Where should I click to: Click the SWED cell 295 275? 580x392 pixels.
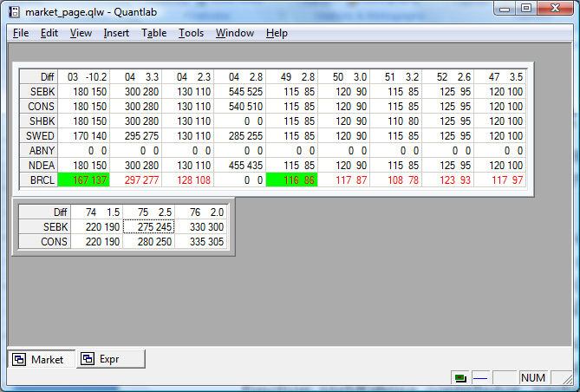136,136
